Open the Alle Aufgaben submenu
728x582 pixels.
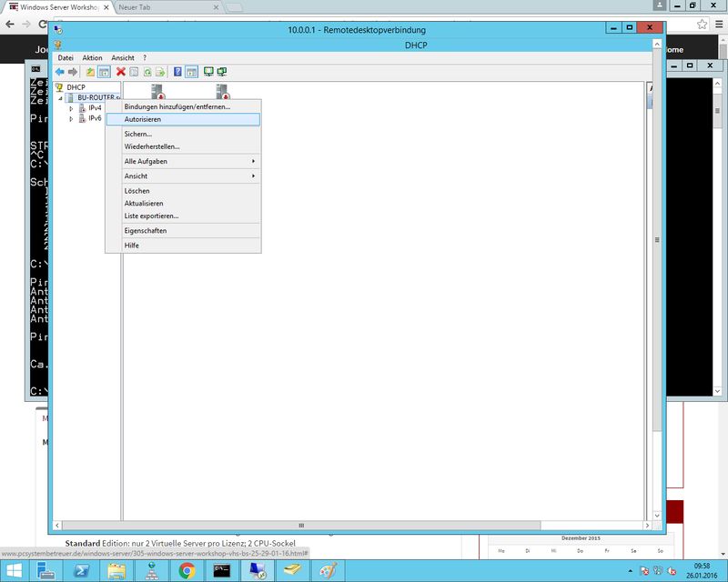[182, 161]
